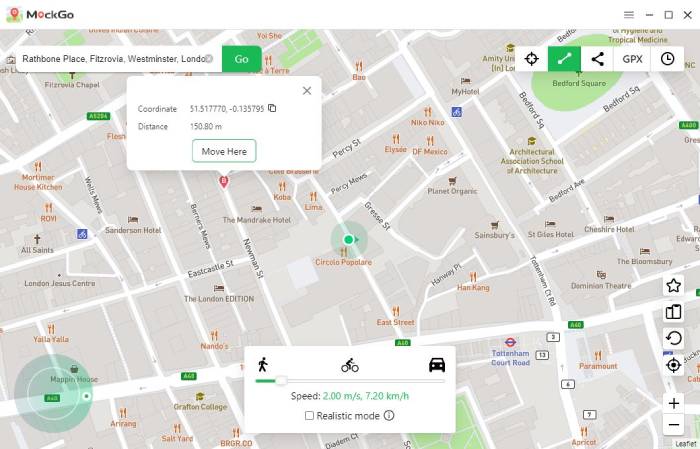Select driving car speed icon
This screenshot has height=449, width=700.
pyautogui.click(x=437, y=365)
